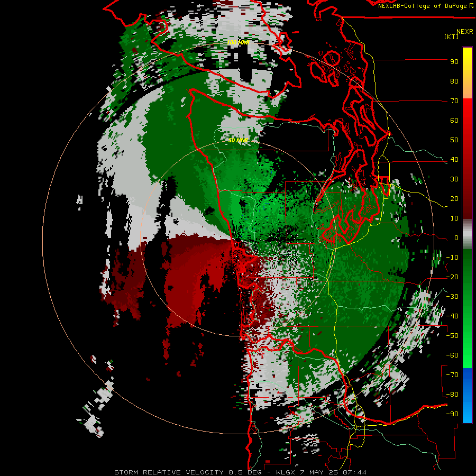Click the gray zero-velocity segment of color bar
The width and height of the screenshot is (476, 476).
467,234
